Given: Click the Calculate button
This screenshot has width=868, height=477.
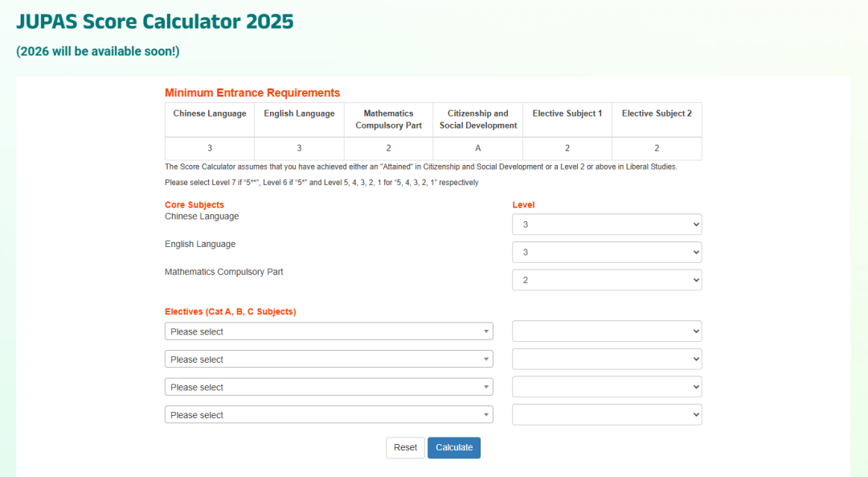Looking at the screenshot, I should 454,447.
